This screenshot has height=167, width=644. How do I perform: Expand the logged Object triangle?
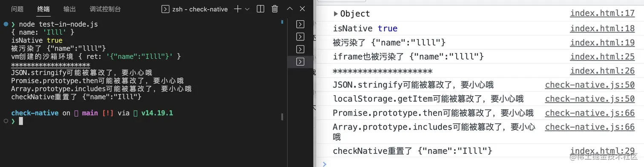(336, 14)
